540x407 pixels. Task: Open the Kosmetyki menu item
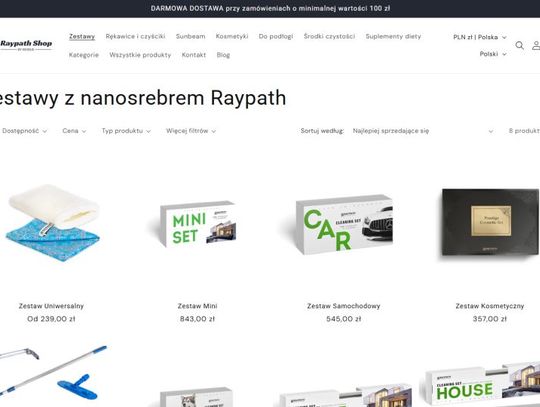click(x=232, y=36)
